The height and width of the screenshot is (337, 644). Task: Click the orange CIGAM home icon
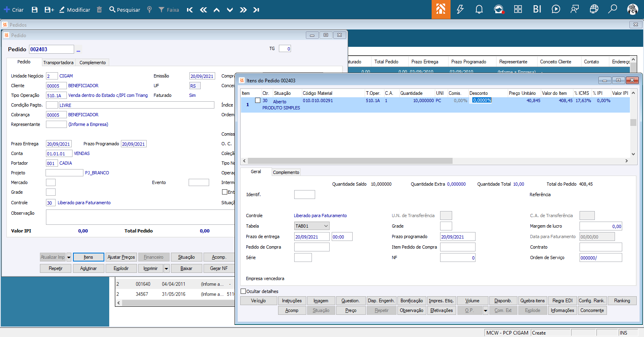[440, 9]
